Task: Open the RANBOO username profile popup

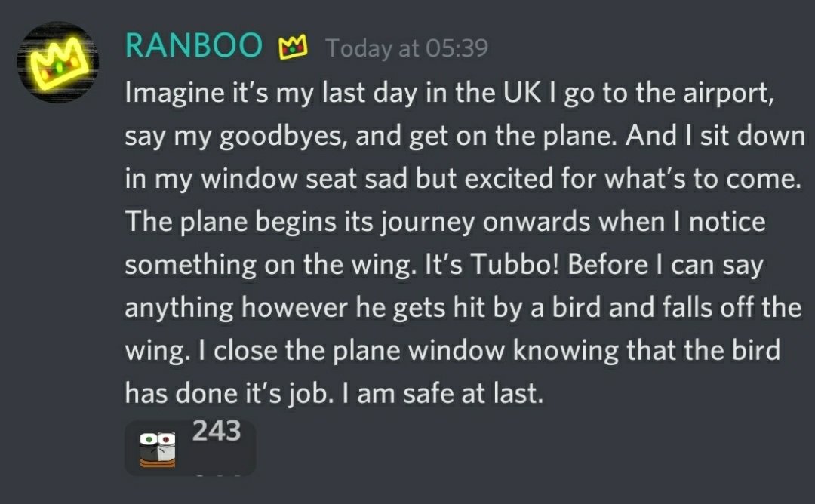Action: pyautogui.click(x=194, y=45)
